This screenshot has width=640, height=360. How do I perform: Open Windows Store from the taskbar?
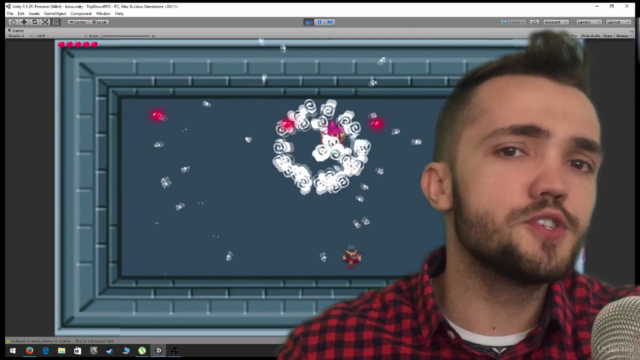[x=78, y=351]
